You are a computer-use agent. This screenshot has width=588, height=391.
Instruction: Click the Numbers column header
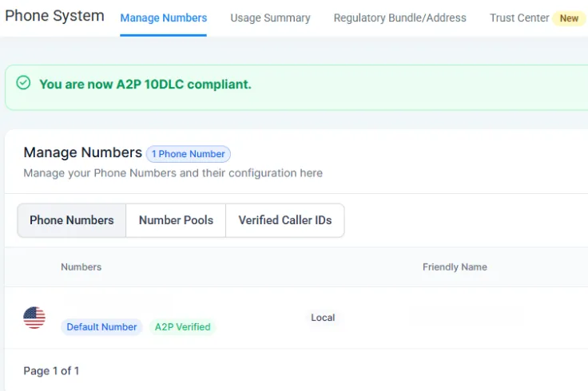pos(81,267)
